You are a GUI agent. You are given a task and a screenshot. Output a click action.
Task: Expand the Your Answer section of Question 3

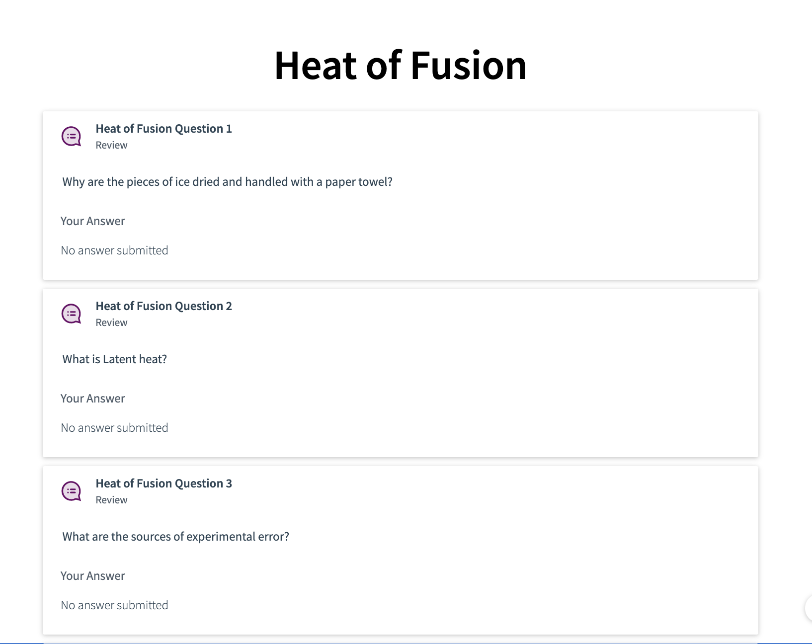pyautogui.click(x=93, y=575)
